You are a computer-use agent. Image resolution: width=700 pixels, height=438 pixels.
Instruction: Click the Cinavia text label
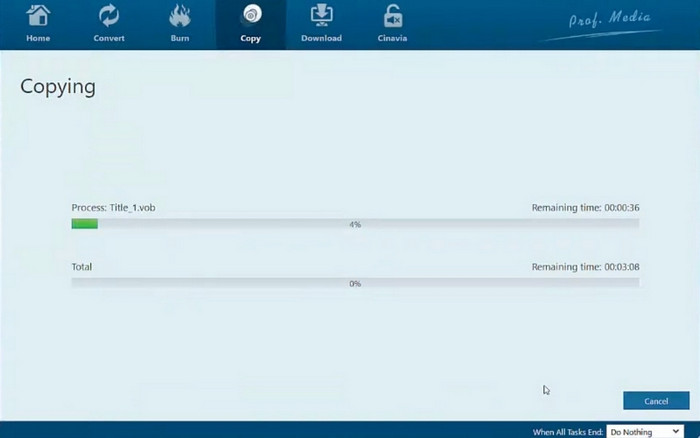click(x=392, y=39)
